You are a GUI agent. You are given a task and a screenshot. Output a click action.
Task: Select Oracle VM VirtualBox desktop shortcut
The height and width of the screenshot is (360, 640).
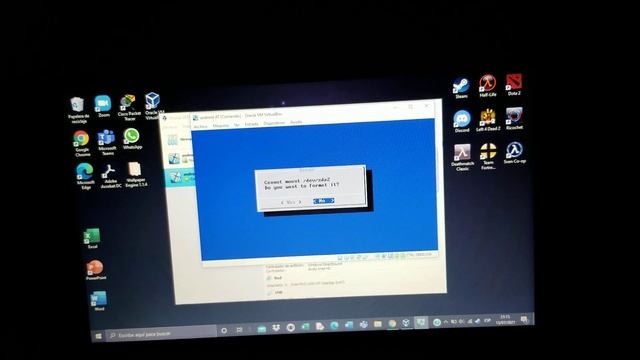pyautogui.click(x=153, y=105)
